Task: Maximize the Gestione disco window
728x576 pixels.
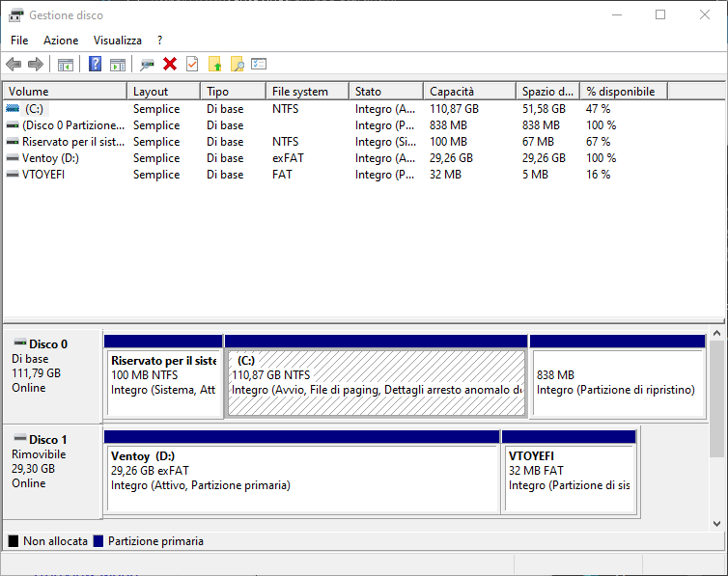Action: tap(660, 14)
